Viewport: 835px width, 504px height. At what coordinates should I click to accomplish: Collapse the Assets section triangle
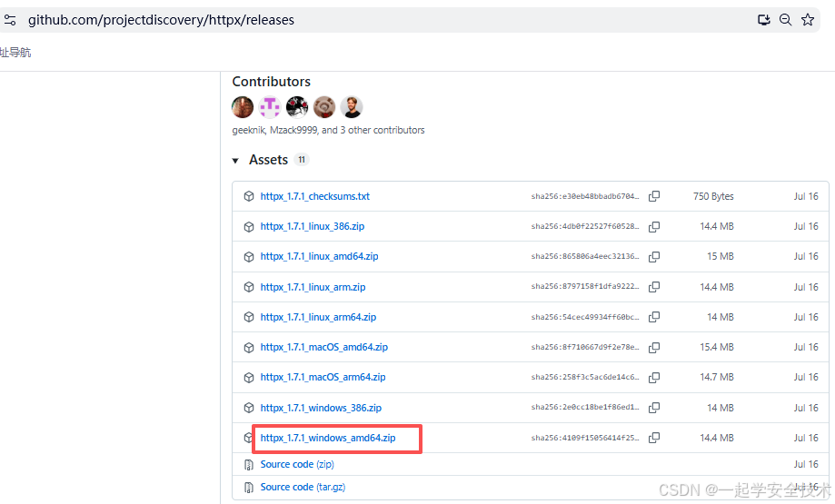(x=235, y=160)
